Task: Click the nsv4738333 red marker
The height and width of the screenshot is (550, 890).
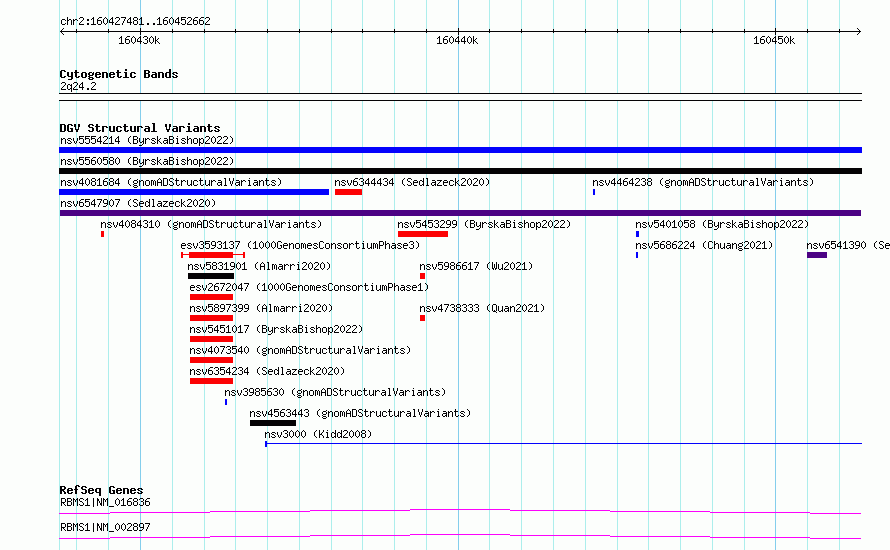Action: [x=422, y=318]
